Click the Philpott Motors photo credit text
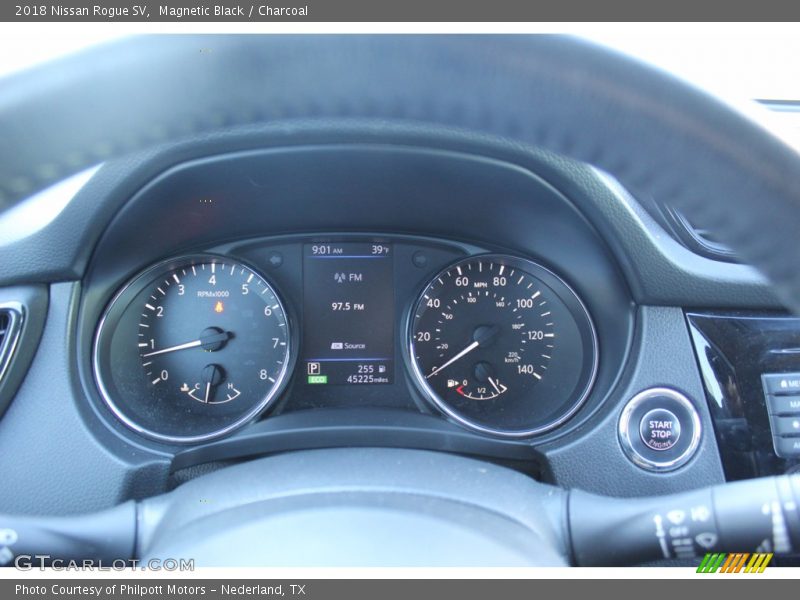800x600 pixels. 160,590
